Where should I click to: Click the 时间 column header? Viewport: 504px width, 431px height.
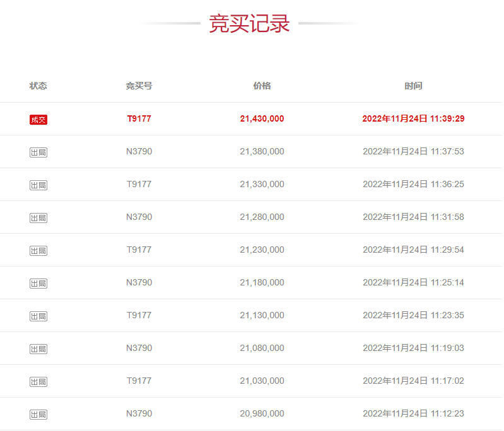(413, 86)
